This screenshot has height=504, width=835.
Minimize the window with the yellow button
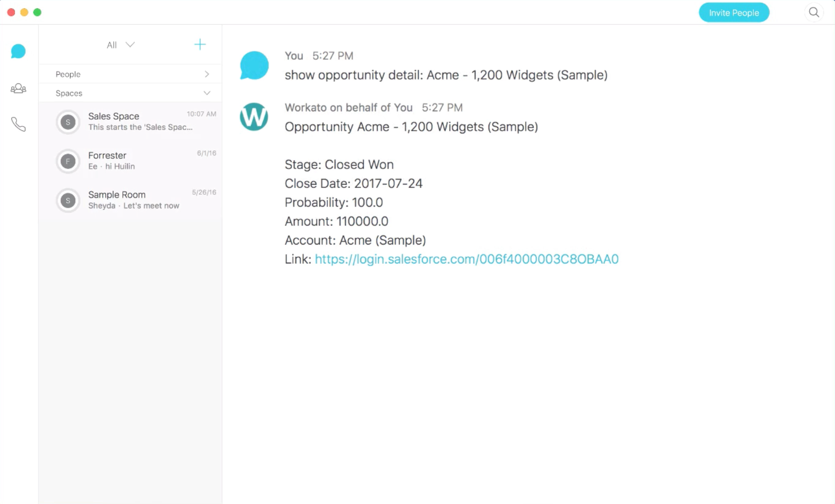click(x=24, y=12)
